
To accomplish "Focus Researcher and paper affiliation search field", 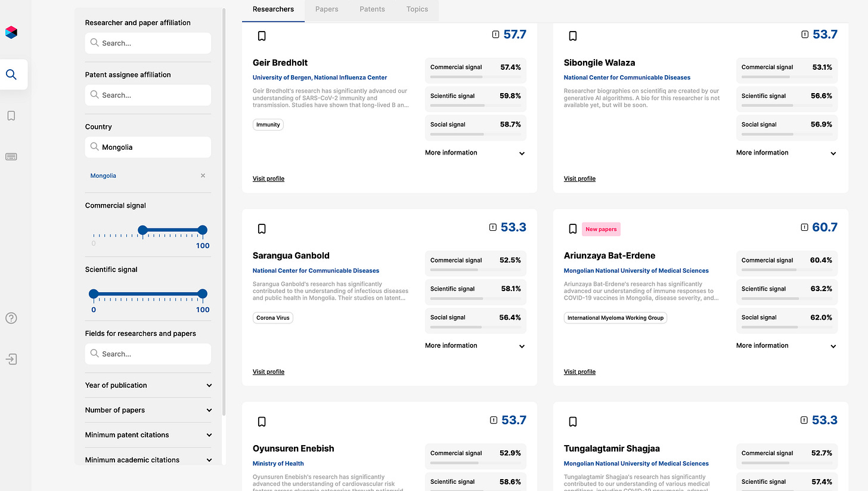I will [148, 43].
